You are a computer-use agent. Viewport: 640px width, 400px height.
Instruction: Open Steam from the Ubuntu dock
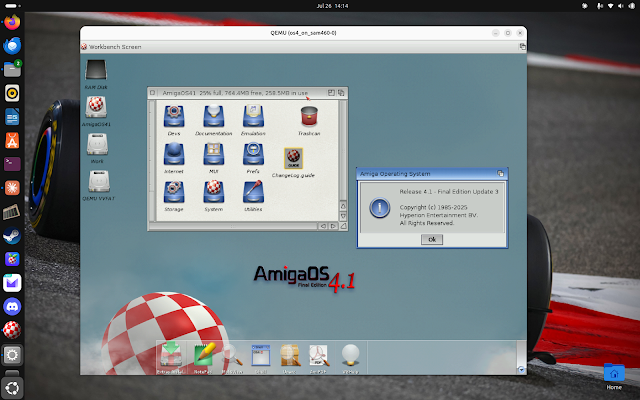[x=12, y=236]
